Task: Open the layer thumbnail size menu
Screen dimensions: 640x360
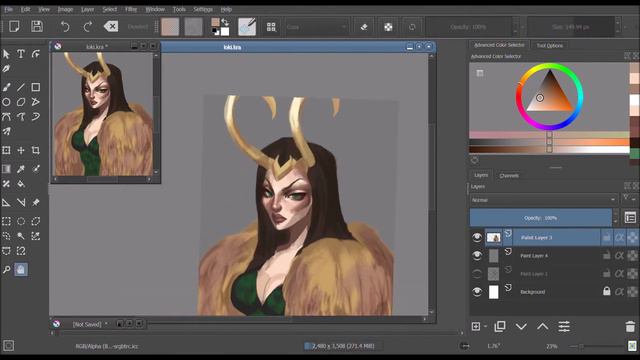Action: pyautogui.click(x=630, y=218)
